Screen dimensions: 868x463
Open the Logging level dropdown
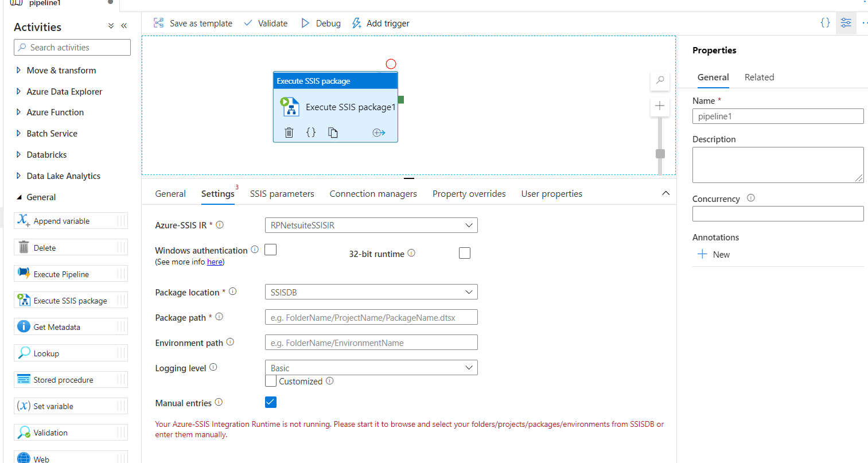(x=371, y=368)
